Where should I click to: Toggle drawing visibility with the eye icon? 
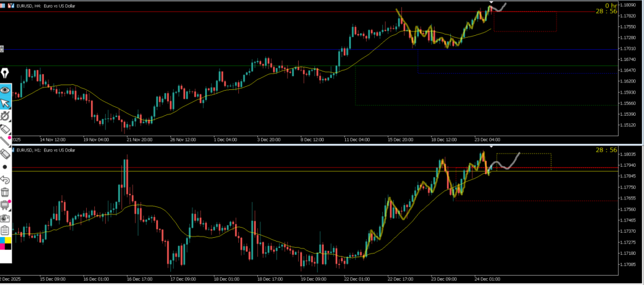pos(5,90)
